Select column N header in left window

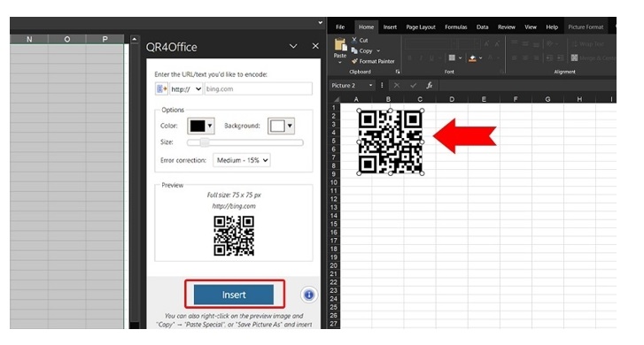[29, 40]
